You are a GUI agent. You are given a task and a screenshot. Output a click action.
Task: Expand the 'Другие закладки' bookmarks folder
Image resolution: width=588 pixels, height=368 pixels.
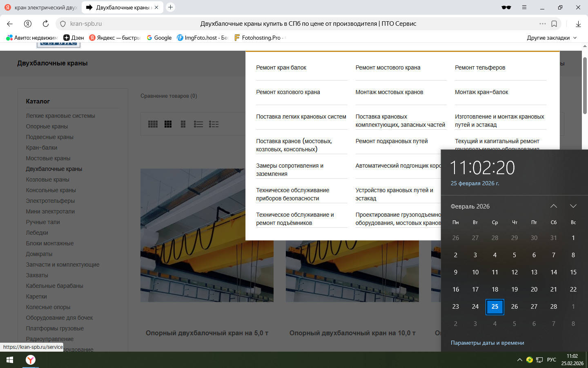[552, 38]
